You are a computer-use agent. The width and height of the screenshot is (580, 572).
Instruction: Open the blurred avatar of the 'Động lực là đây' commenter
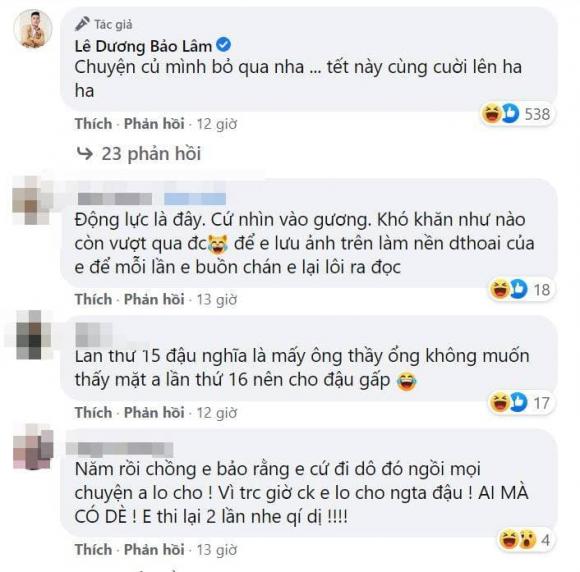pos(33,201)
